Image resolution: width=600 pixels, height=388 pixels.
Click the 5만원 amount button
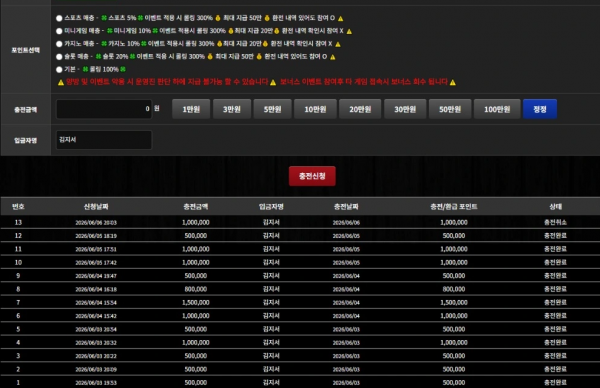272,109
